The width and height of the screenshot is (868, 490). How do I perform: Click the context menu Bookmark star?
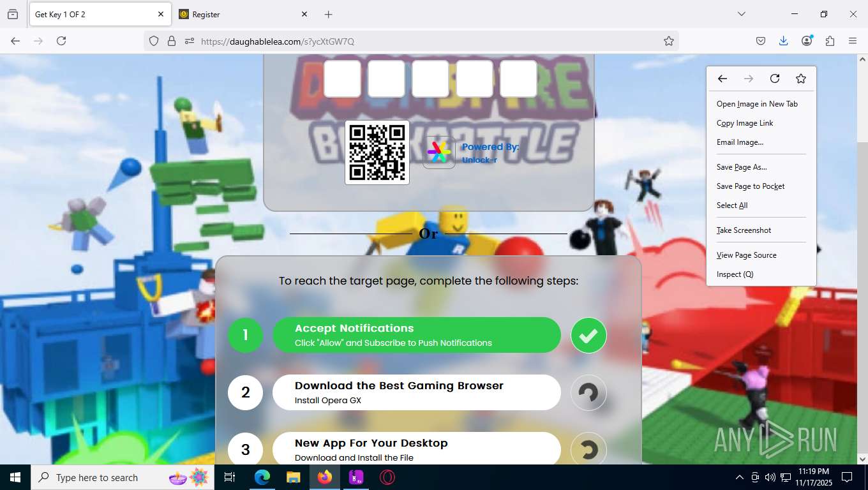click(801, 78)
